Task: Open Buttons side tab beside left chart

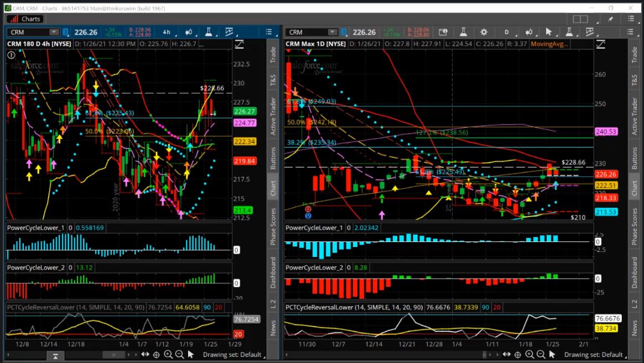Action: (x=273, y=158)
